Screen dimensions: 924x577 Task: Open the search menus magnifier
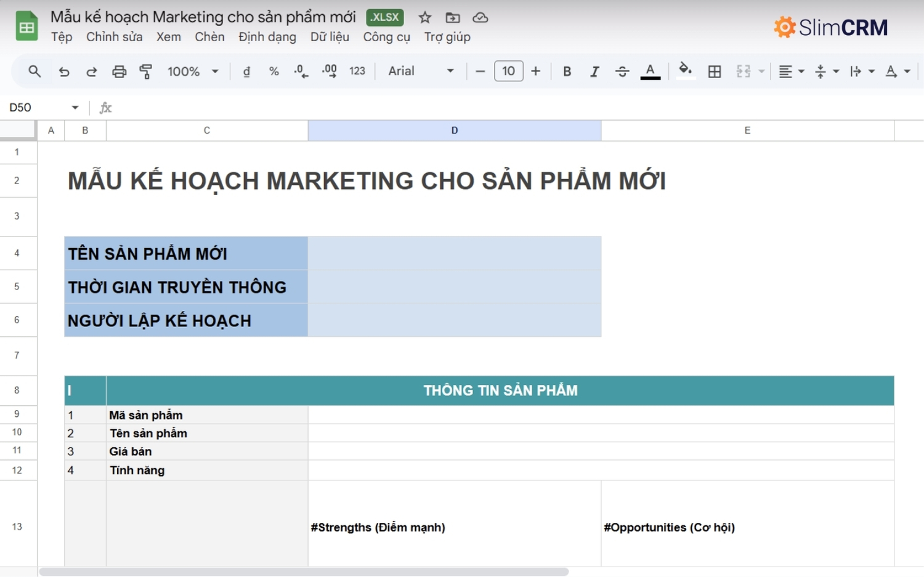coord(34,71)
